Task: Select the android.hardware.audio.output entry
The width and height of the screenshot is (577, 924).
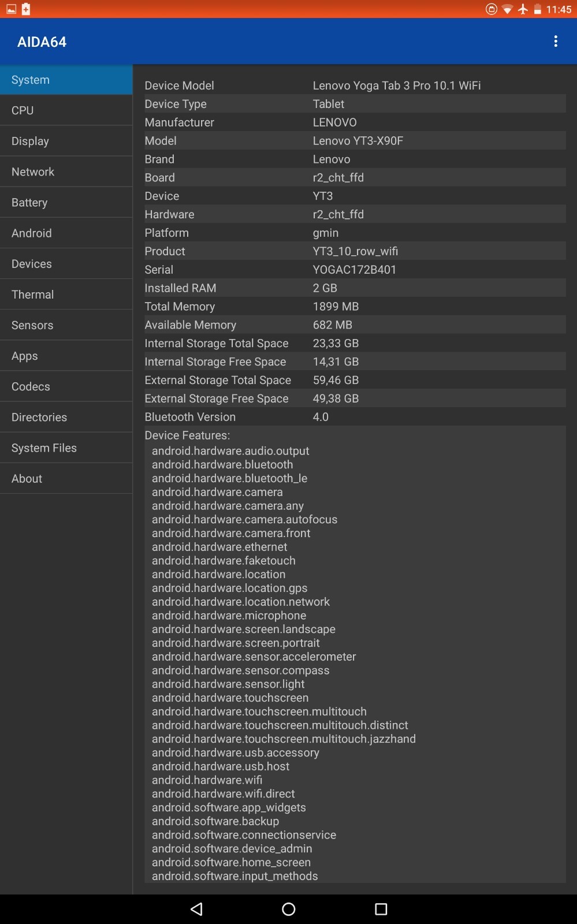Action: pos(230,451)
